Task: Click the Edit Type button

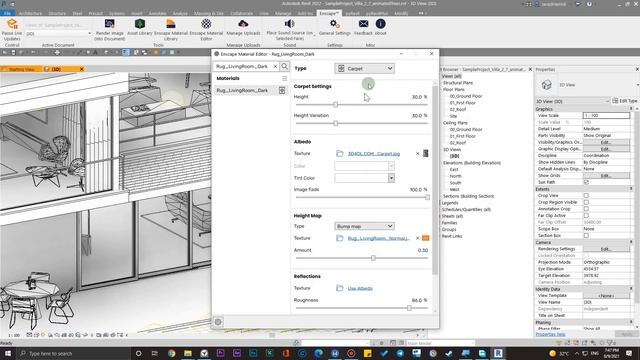Action: tap(625, 101)
